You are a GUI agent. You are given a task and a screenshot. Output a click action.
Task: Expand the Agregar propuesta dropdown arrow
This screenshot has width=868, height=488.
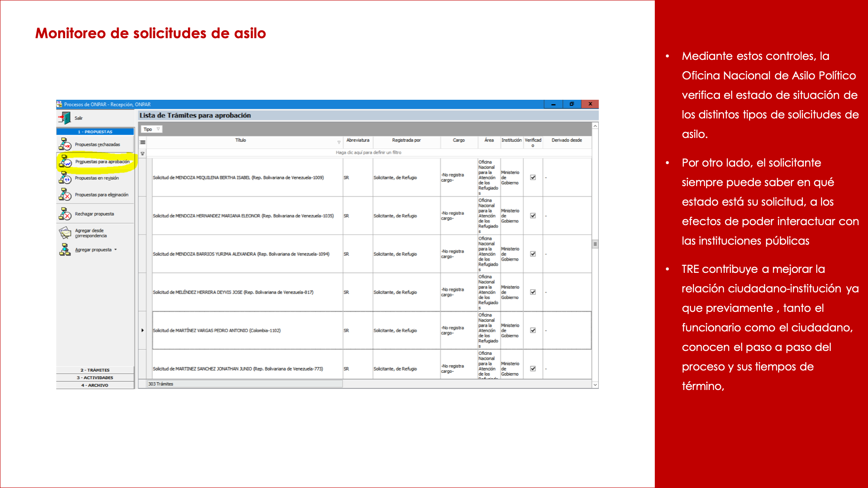pos(116,250)
